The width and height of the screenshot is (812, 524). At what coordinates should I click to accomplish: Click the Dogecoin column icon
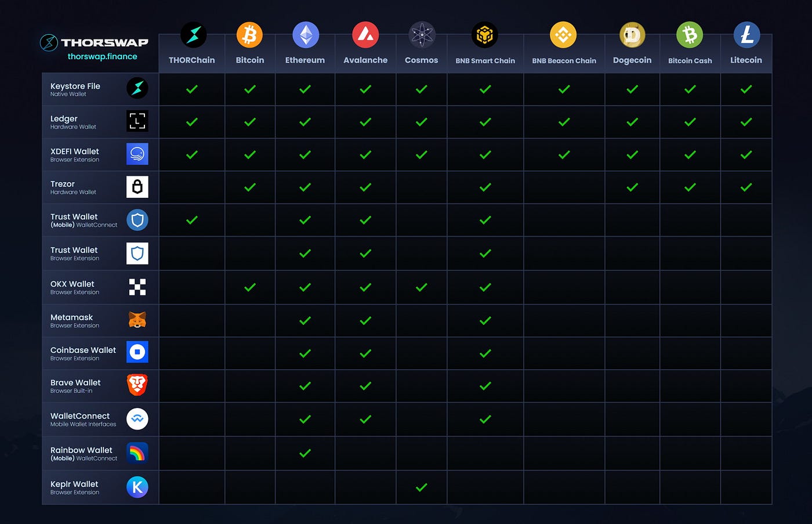click(632, 35)
